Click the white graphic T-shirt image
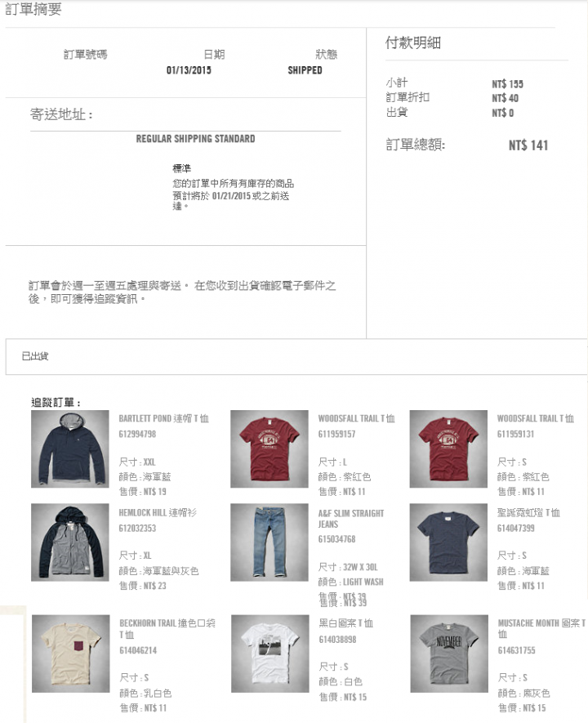 [x=269, y=654]
